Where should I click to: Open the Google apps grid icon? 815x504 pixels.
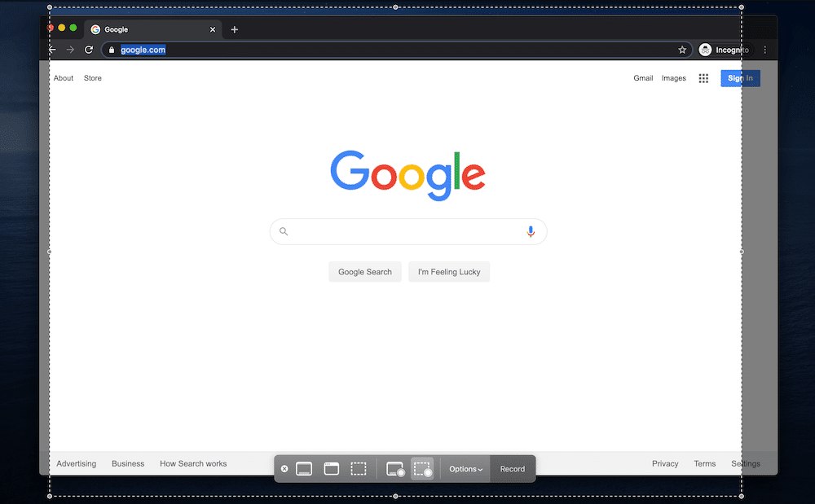click(x=704, y=78)
